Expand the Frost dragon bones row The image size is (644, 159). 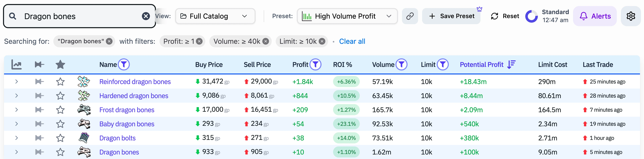(16, 110)
